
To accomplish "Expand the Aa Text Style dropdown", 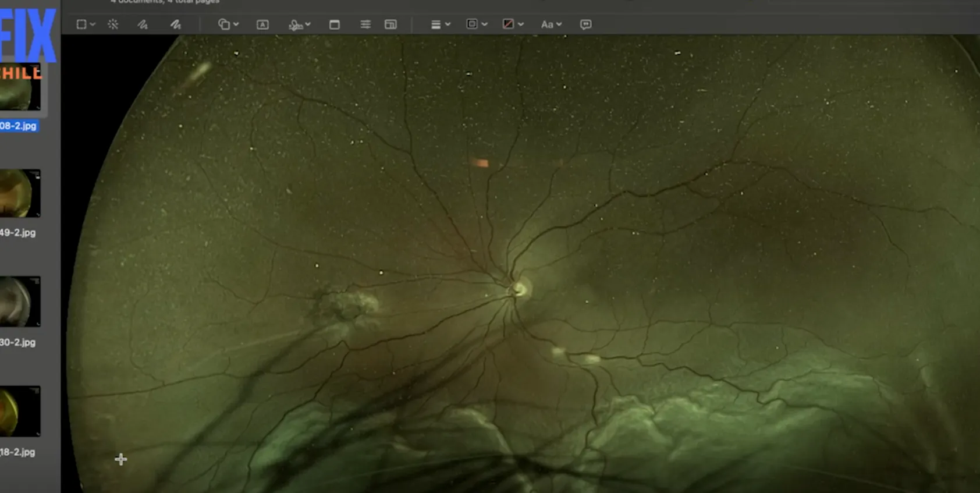I will click(x=551, y=24).
